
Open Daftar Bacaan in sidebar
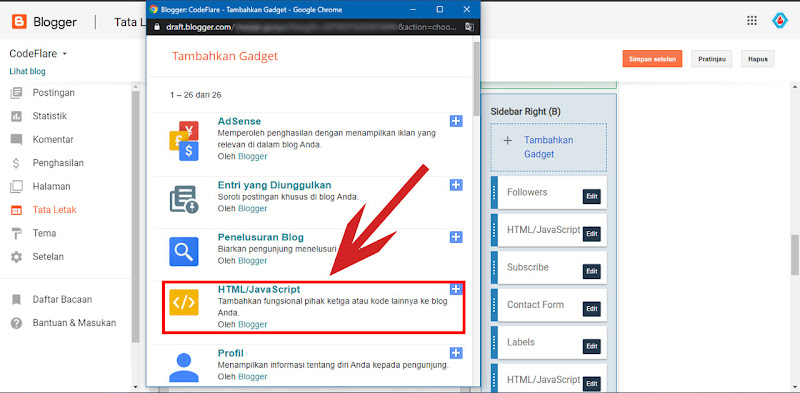(62, 300)
